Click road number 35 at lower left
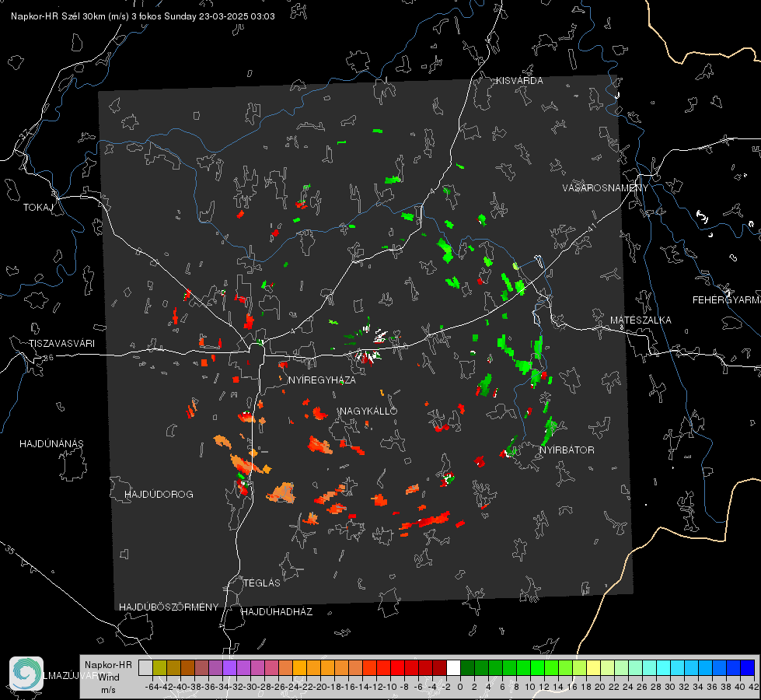Viewport: 761px width, 700px height. pos(9,550)
